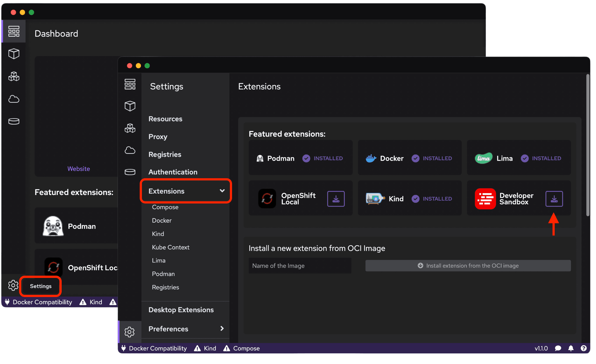Select Docker under Extensions
The height and width of the screenshot is (364, 596).
pos(162,221)
